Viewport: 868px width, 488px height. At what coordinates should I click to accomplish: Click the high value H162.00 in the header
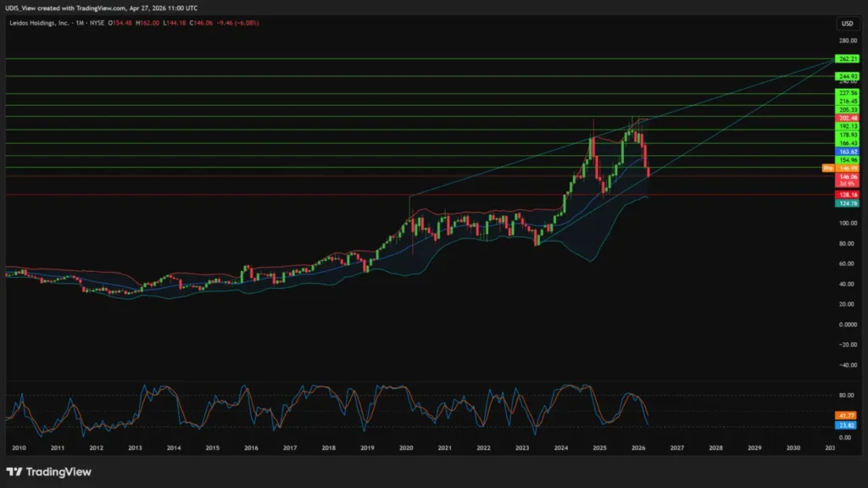point(147,23)
